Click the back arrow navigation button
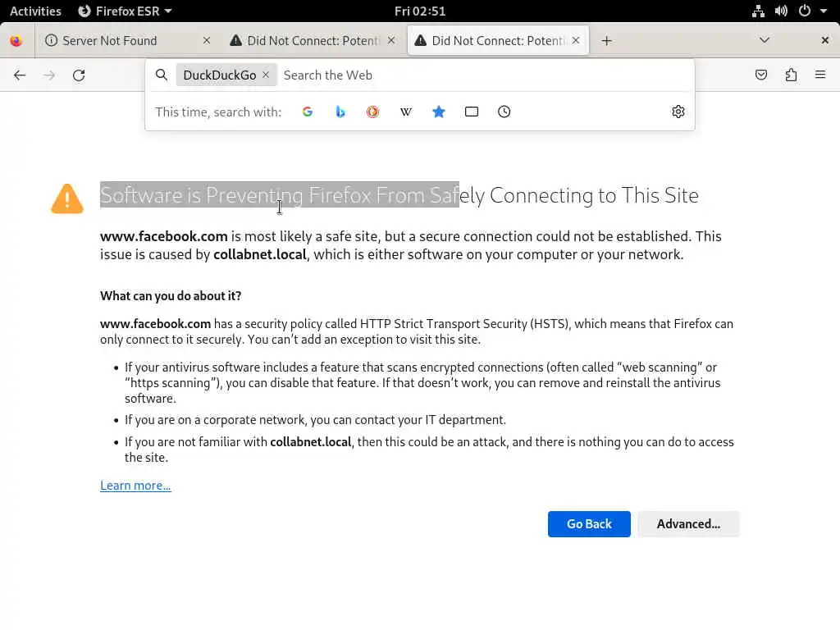Image resolution: width=840 pixels, height=630 pixels. point(20,75)
